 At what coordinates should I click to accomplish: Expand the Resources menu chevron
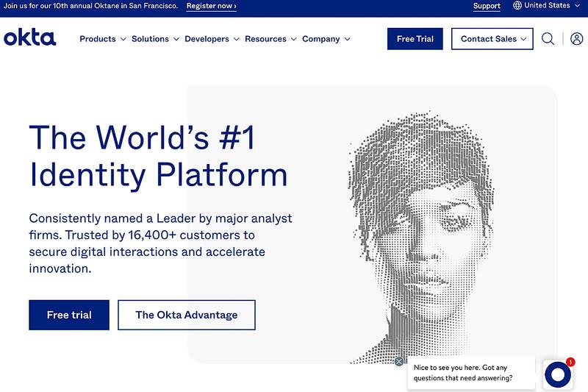[293, 39]
